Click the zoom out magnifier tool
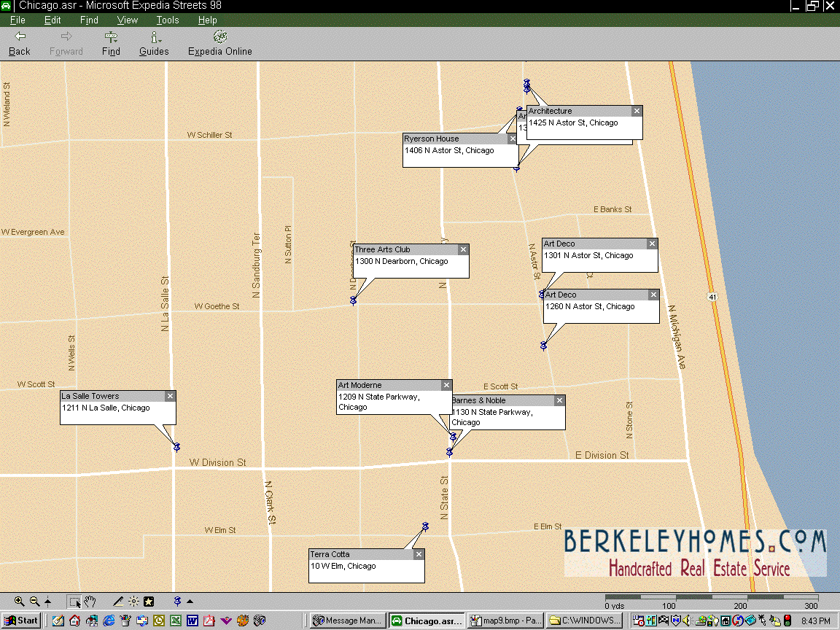This screenshot has height=630, width=840. pos(34,602)
